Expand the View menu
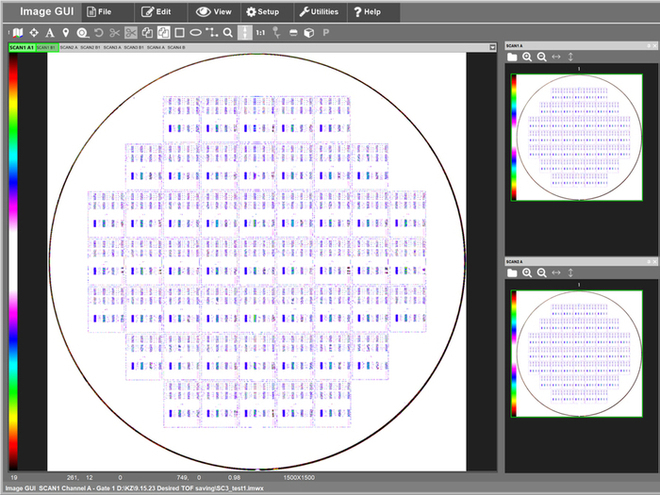This screenshot has height=495, width=660. [x=214, y=12]
